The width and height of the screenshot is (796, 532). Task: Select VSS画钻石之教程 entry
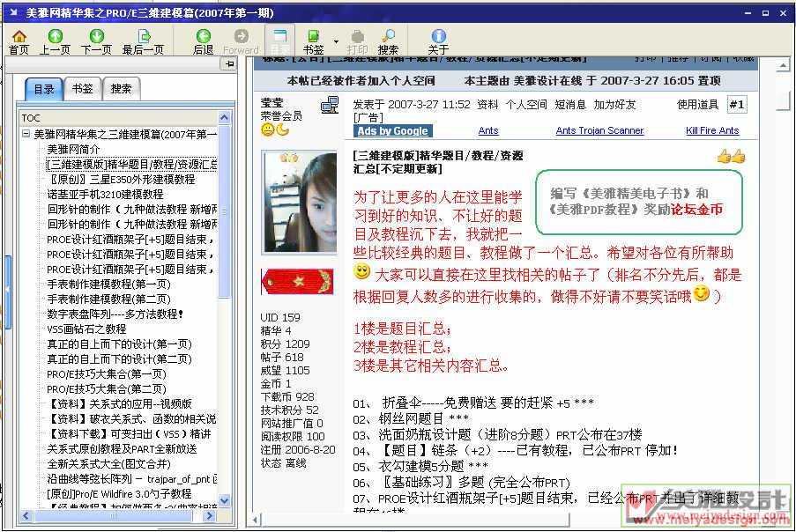(x=86, y=329)
